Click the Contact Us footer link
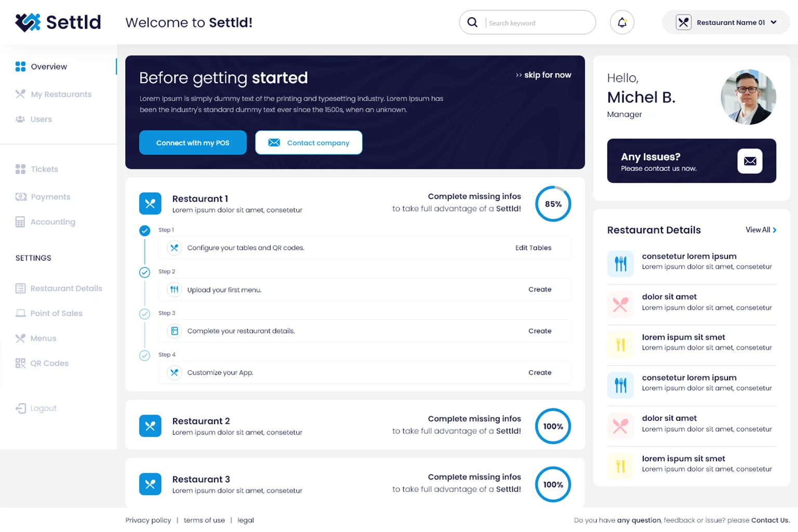The image size is (798, 532). (x=770, y=520)
